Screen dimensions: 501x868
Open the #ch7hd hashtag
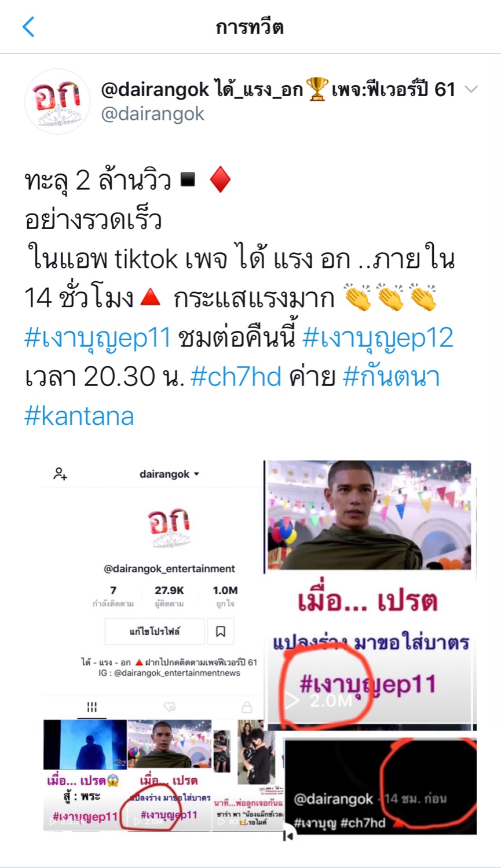pyautogui.click(x=236, y=377)
